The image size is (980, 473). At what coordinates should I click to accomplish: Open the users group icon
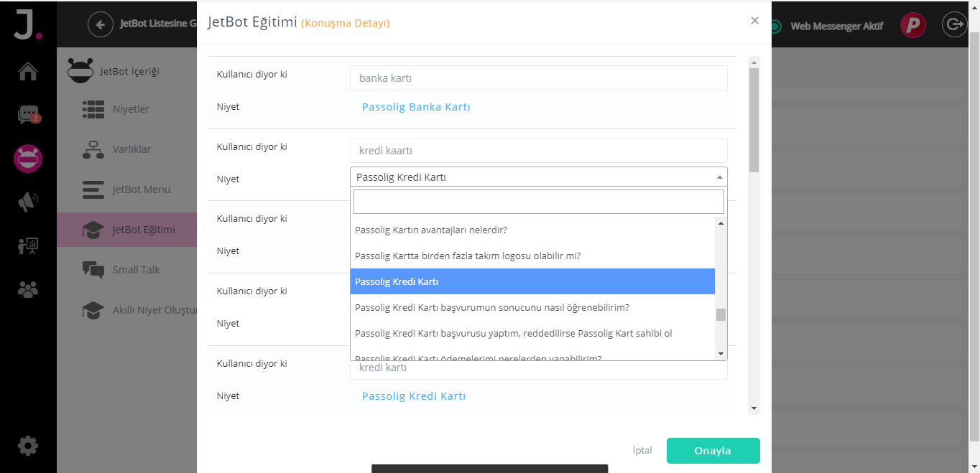[28, 289]
